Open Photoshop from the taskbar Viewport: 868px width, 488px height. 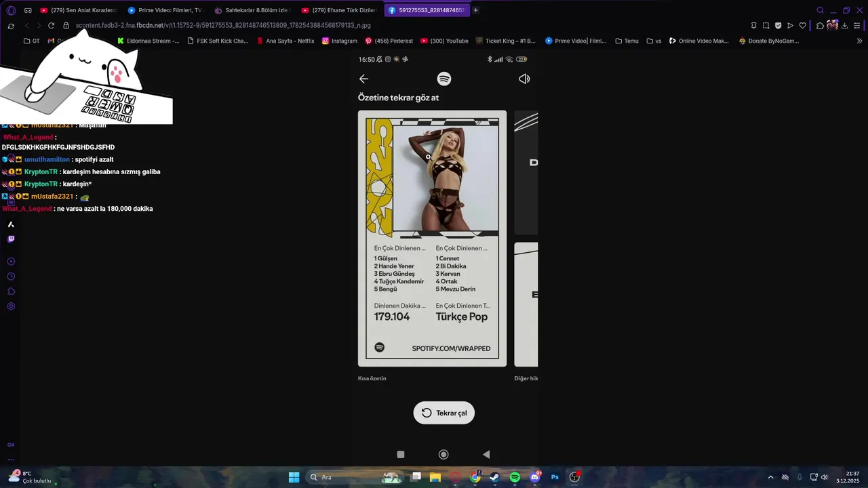pyautogui.click(x=555, y=477)
